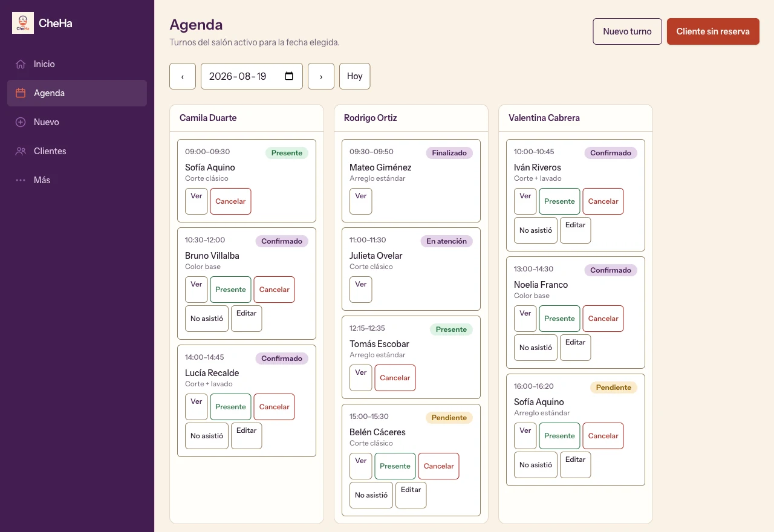This screenshot has height=532, width=774.
Task: Click the date input showing 2026-08-19
Action: pos(252,76)
